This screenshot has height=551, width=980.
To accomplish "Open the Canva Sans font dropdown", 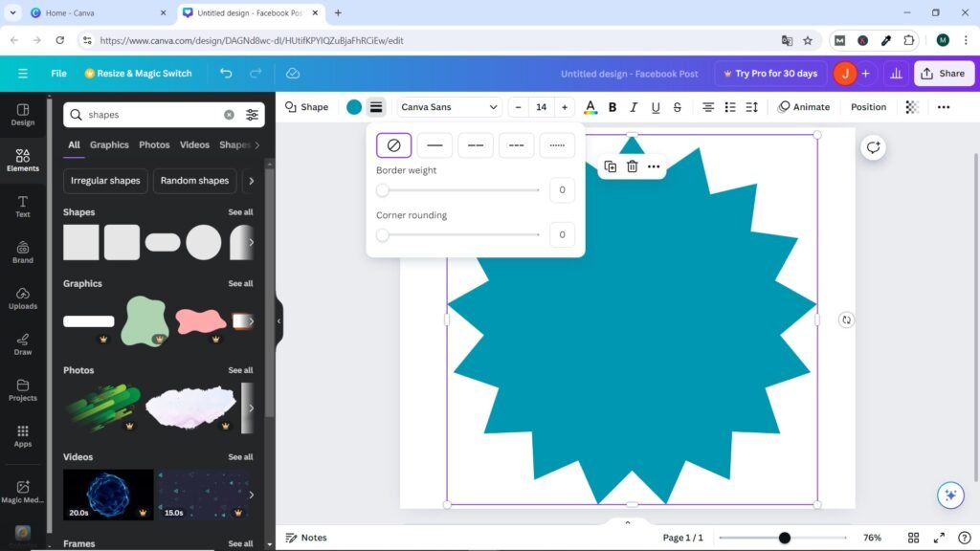I will (x=449, y=107).
